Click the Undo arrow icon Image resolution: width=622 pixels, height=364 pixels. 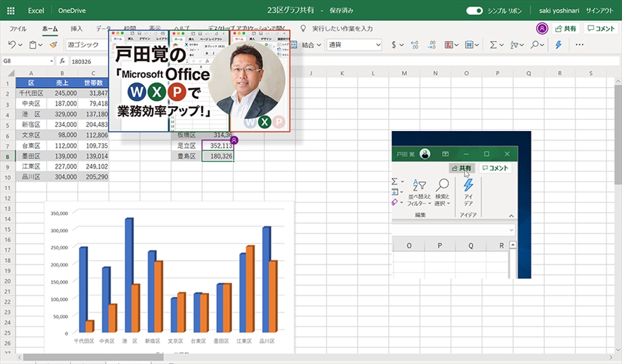(x=12, y=45)
